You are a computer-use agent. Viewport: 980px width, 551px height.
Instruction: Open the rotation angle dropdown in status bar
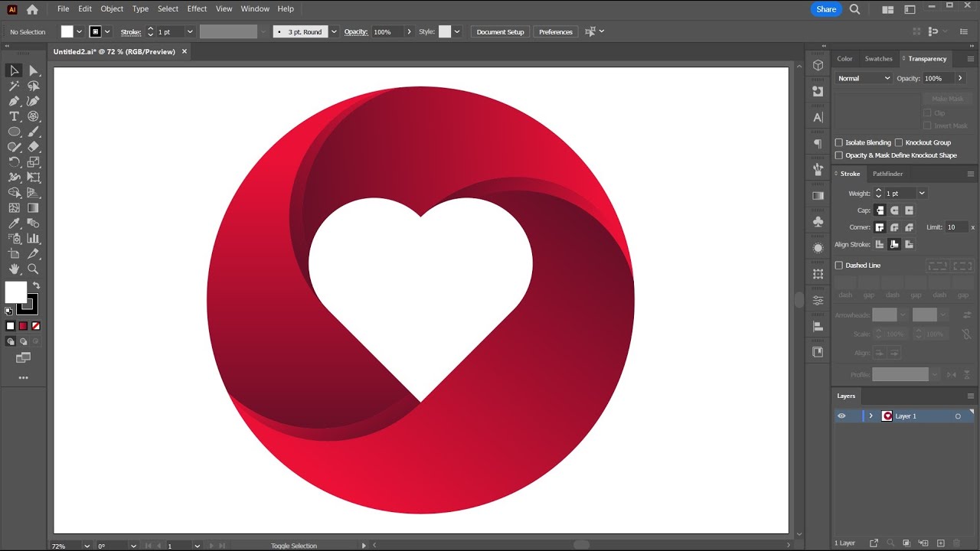pos(133,546)
